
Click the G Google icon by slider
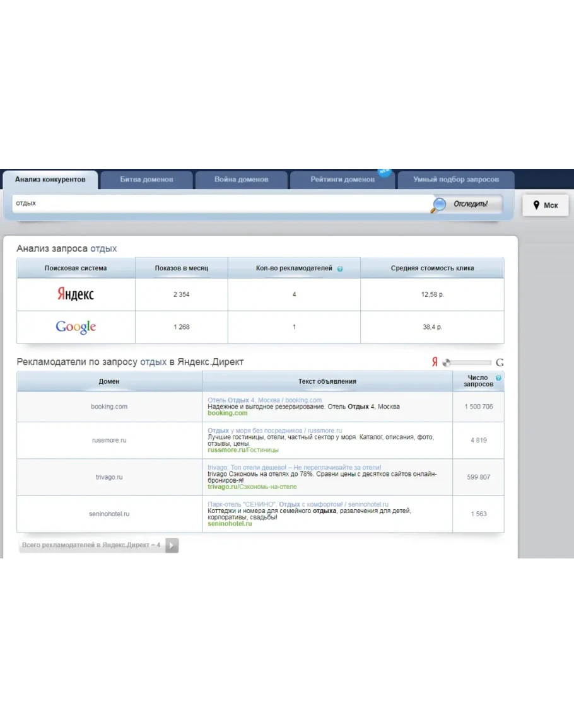500,362
